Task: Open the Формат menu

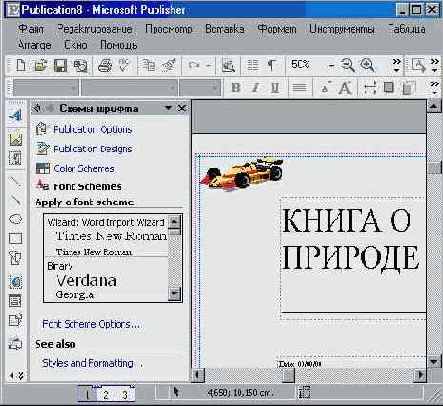Action: [277, 29]
